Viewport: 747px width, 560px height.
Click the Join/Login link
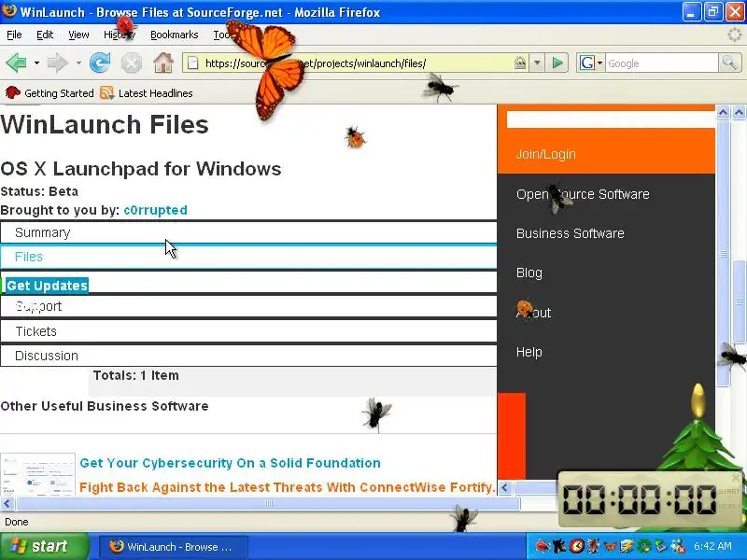point(545,154)
